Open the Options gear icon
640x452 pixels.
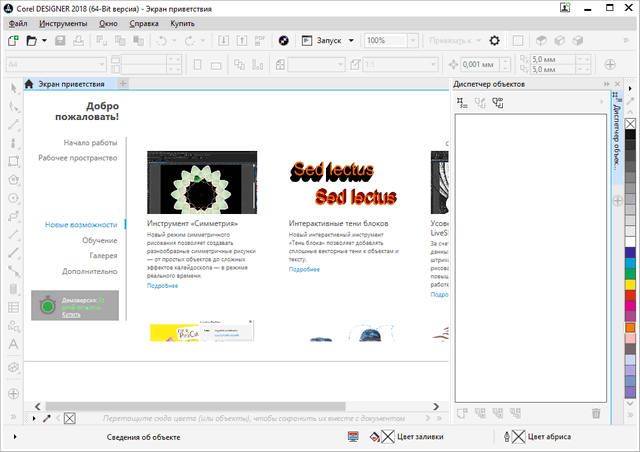pyautogui.click(x=493, y=40)
